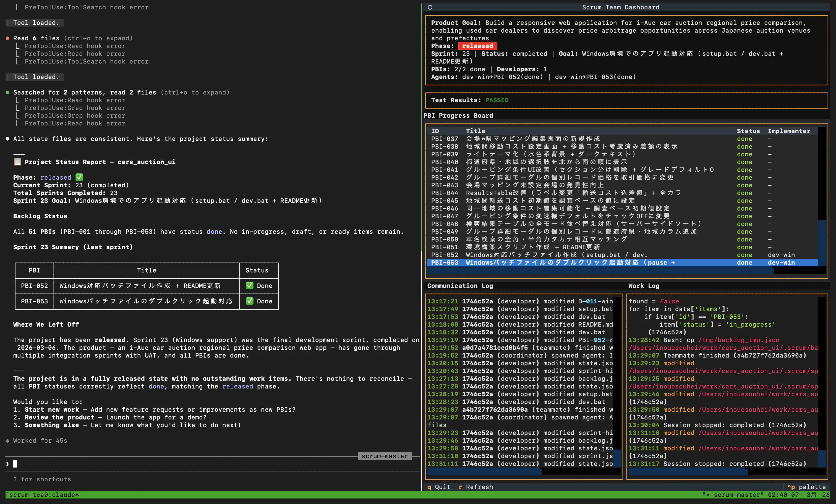Click the clipboard icon beside Project Status Report
Viewport: 836px width, 504px height.
tap(17, 162)
